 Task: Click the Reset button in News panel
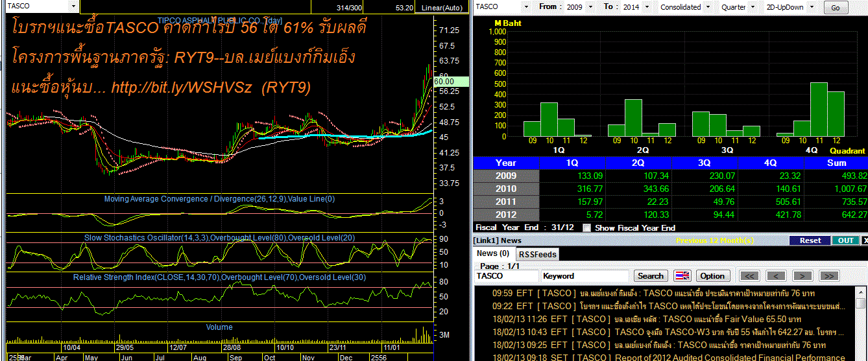(x=810, y=240)
